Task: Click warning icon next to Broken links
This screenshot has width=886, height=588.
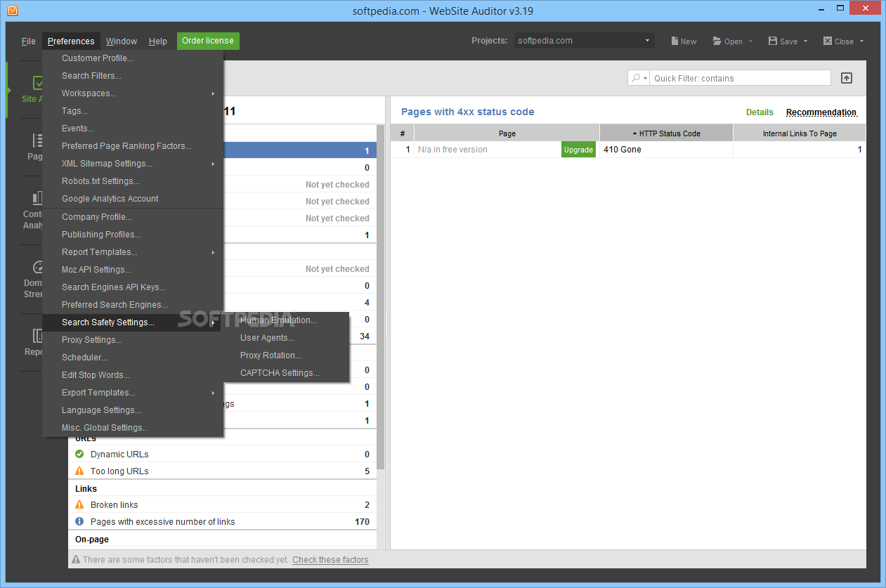Action: tap(79, 505)
